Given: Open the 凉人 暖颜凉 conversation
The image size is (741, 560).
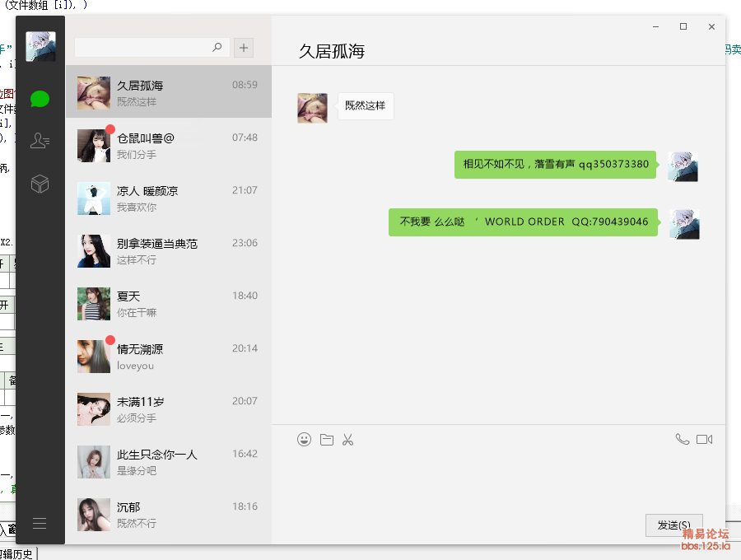Looking at the screenshot, I should (x=169, y=198).
